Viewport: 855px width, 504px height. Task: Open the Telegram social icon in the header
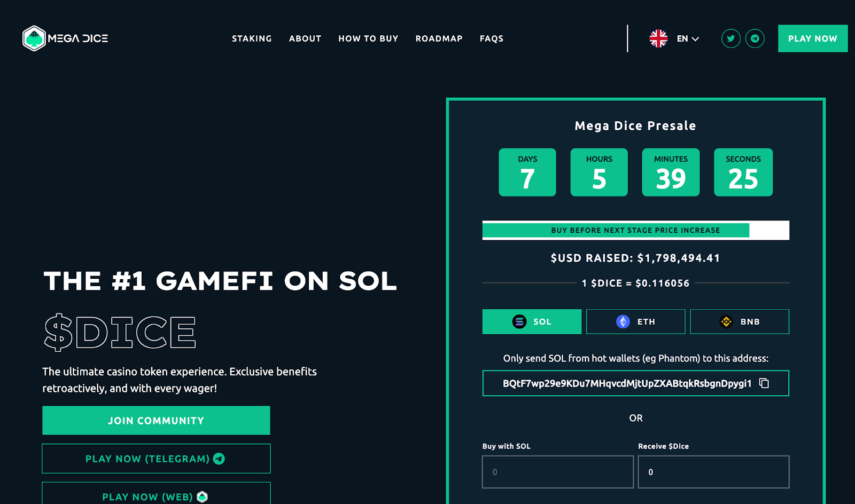click(755, 38)
